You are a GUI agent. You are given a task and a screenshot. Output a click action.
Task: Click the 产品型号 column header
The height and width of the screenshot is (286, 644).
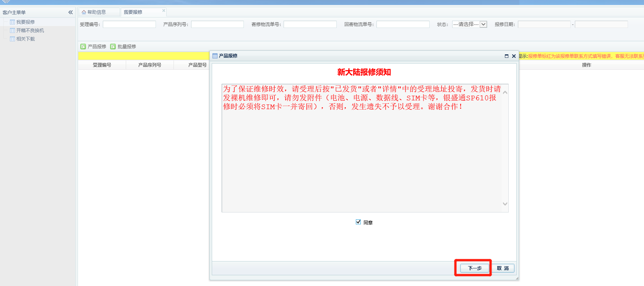(x=197, y=65)
